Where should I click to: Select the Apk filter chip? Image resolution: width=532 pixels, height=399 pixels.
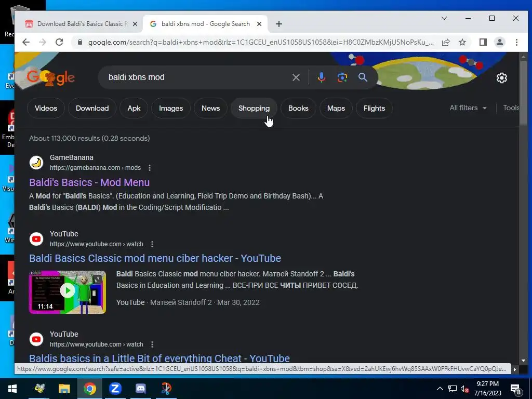[x=134, y=108]
